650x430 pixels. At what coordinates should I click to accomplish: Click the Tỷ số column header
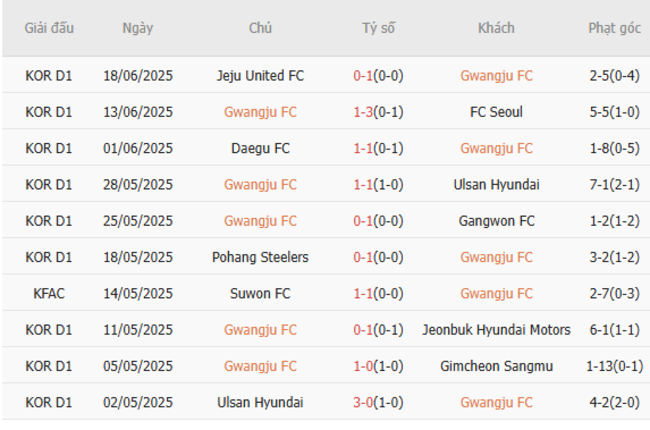click(379, 28)
